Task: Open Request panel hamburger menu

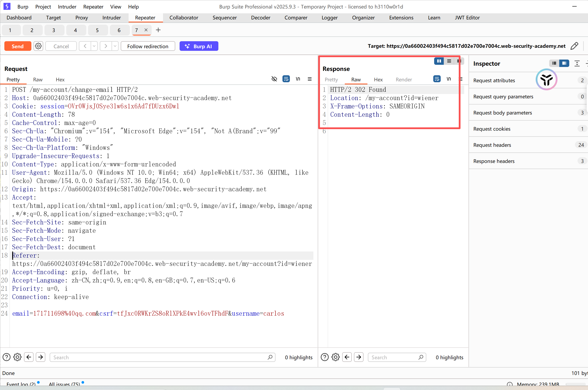Action: click(x=310, y=79)
